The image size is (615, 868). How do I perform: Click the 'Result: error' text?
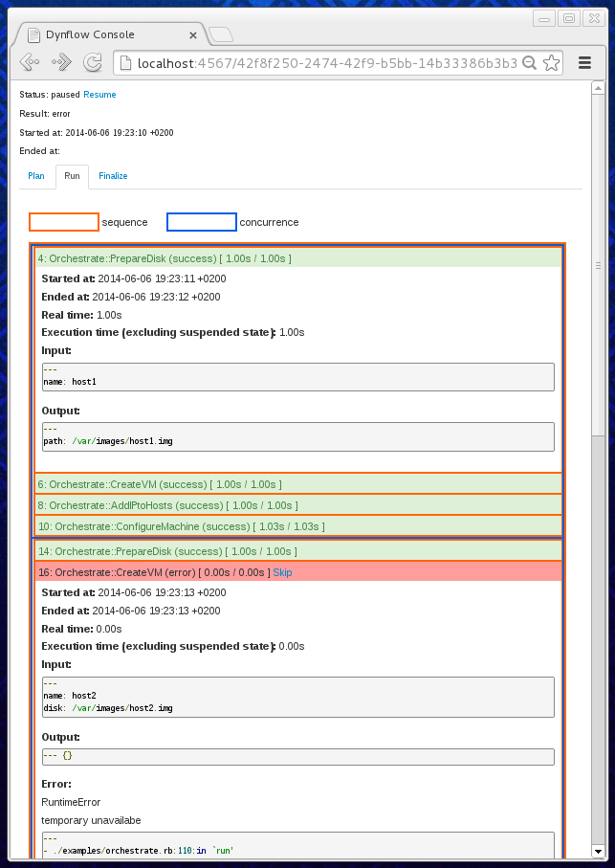(45, 114)
